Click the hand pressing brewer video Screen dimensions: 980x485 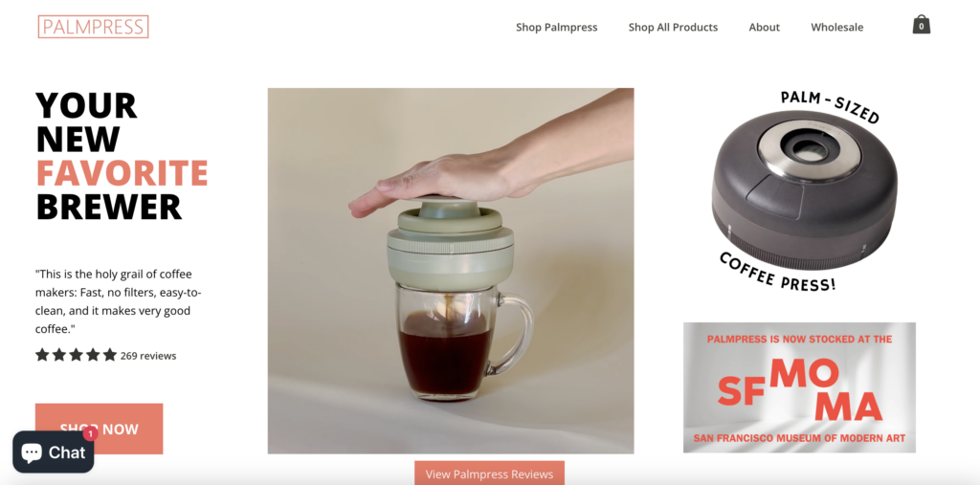click(451, 271)
